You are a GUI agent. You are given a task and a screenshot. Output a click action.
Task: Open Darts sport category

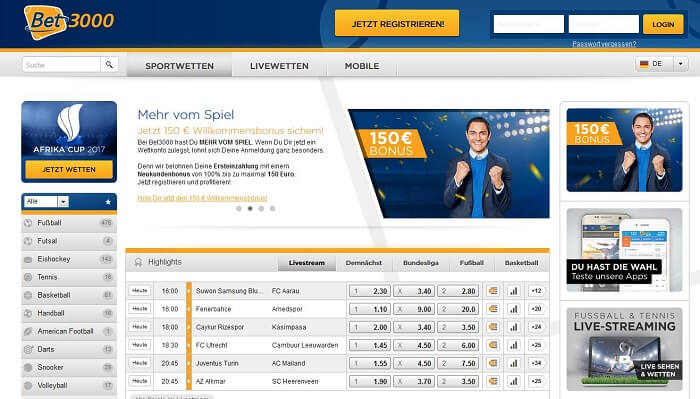(69, 349)
